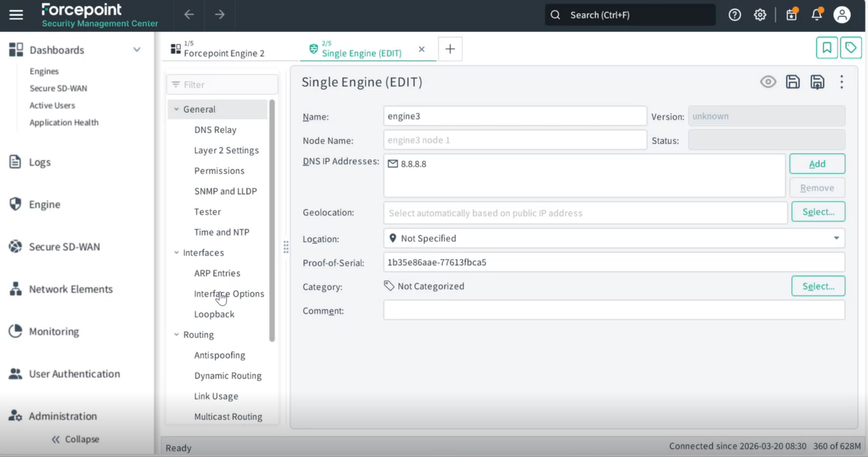868x457 pixels.
Task: Open the three-dot more options menu
Action: (x=841, y=82)
